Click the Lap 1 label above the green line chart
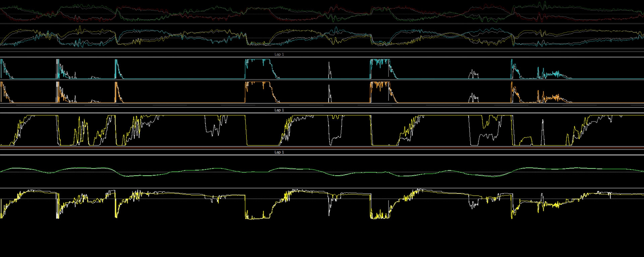 (279, 152)
